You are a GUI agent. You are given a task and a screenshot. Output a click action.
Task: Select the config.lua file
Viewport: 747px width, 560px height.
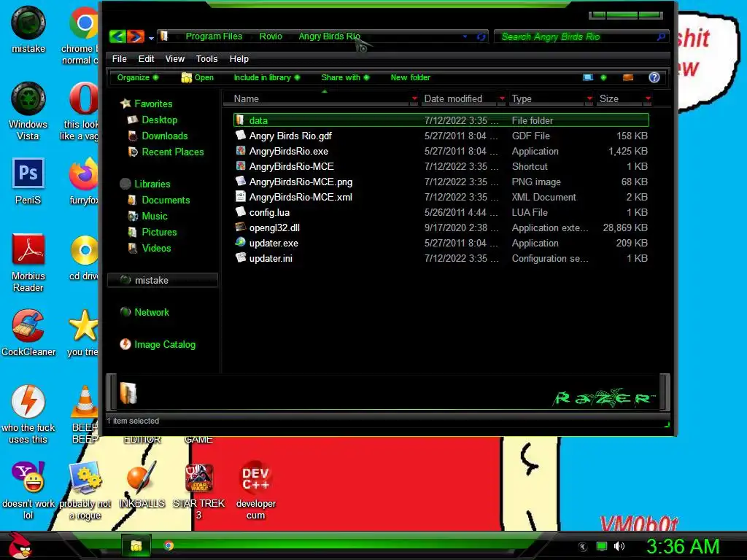(441, 212)
